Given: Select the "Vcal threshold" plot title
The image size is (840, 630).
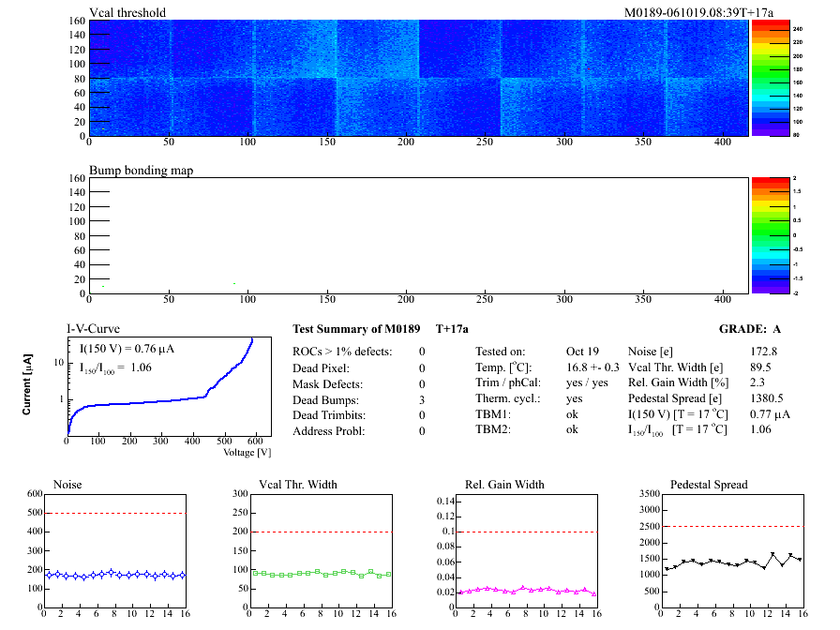Looking at the screenshot, I should click(x=127, y=12).
